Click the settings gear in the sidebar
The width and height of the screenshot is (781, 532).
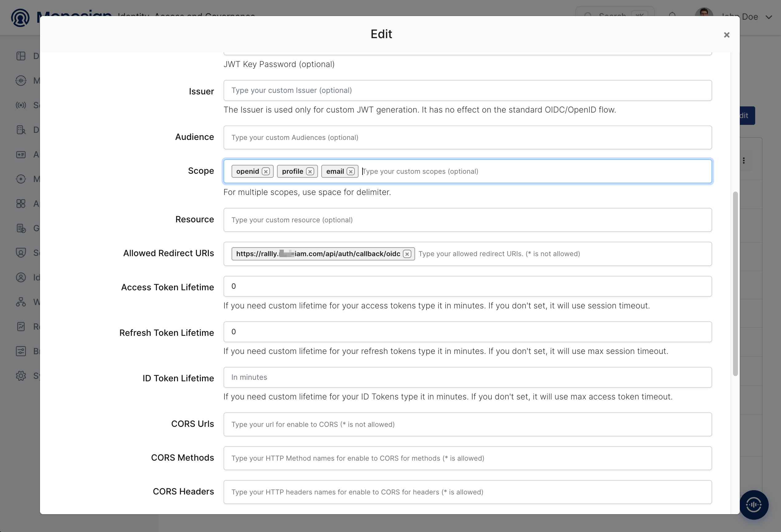point(21,376)
